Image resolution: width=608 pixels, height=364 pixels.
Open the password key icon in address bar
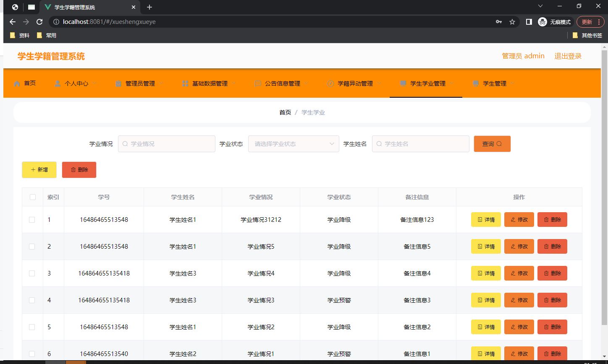click(499, 22)
